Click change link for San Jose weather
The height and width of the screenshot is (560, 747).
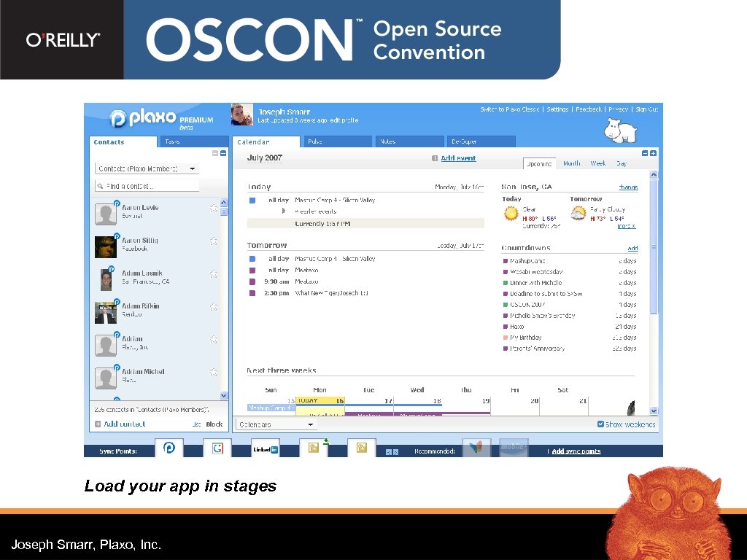tap(628, 187)
